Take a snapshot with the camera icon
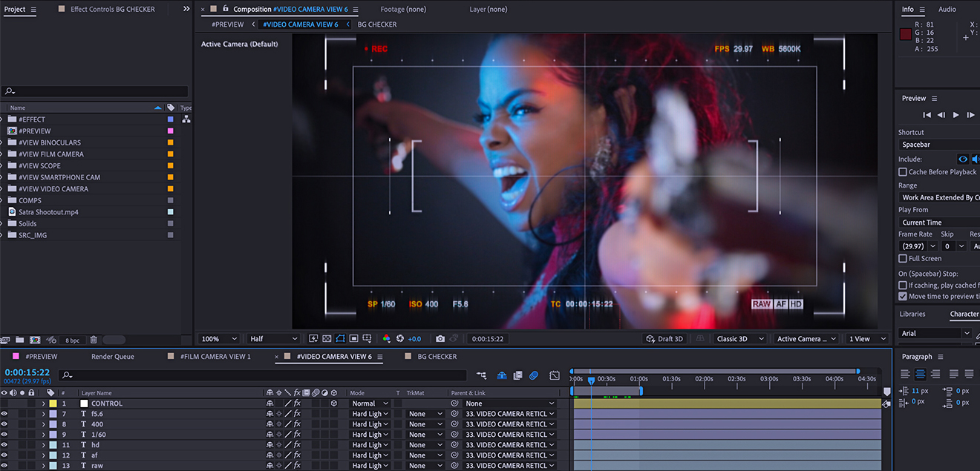 440,339
